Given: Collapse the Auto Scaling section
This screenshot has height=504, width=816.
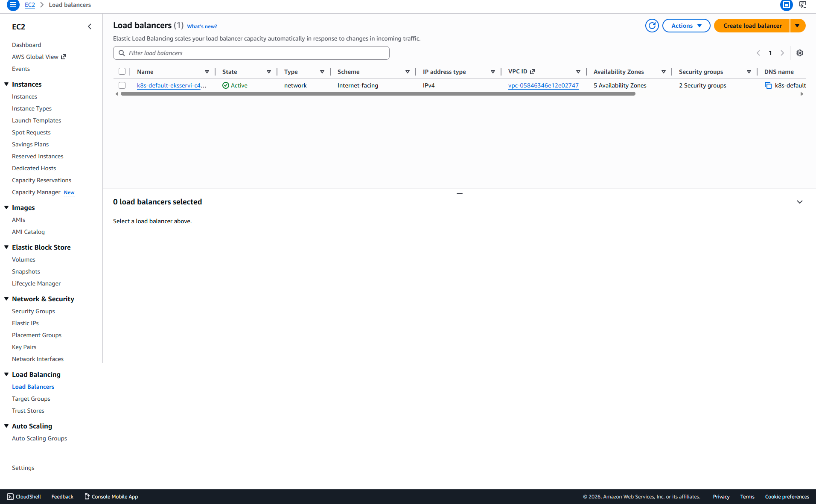Looking at the screenshot, I should click(6, 426).
